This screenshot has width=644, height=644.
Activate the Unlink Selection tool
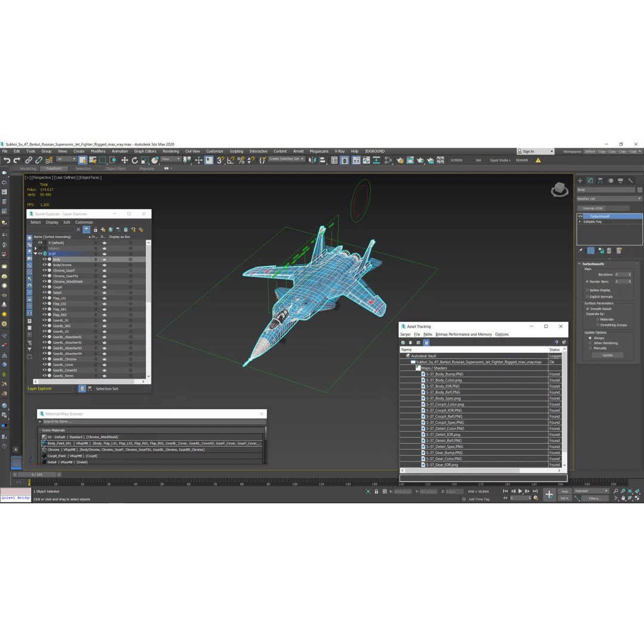coord(39,160)
